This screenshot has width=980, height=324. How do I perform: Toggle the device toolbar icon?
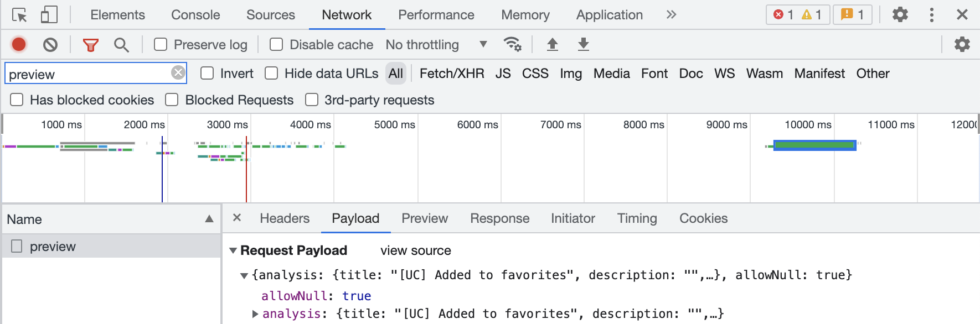(49, 15)
